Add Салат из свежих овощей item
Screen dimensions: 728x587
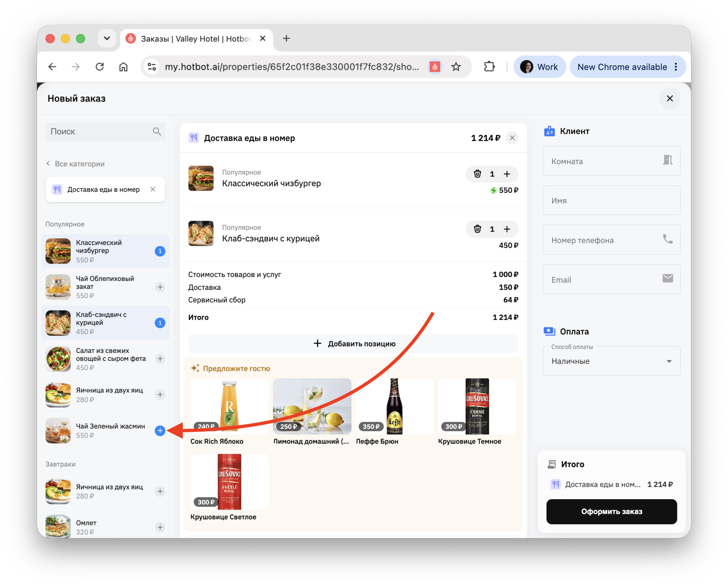pos(160,359)
